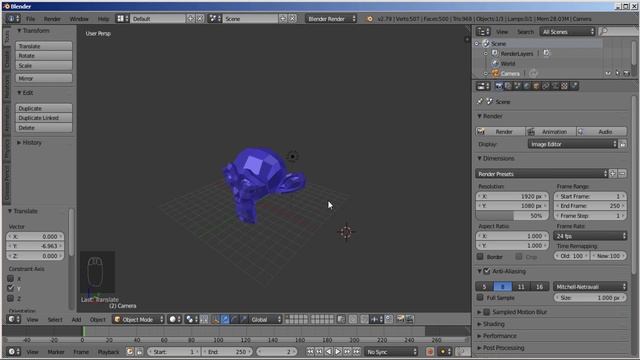The image size is (640, 360).
Task: Uncheck Constraint Axis Y checkbox
Action: (11, 289)
